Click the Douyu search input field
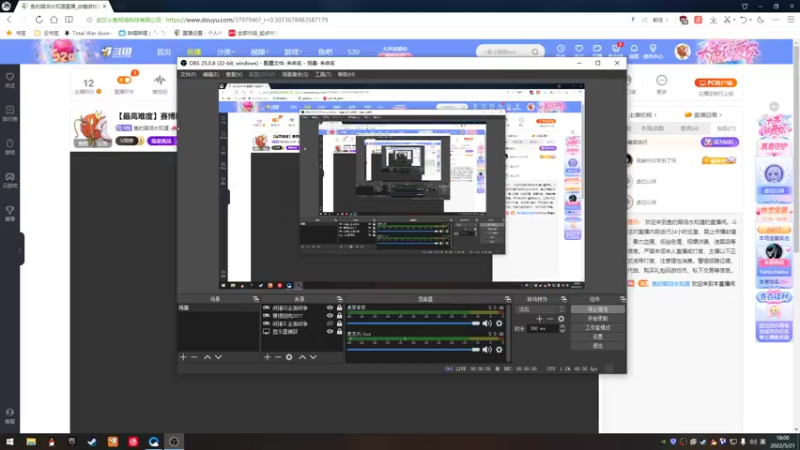This screenshot has width=800, height=450. coord(503,52)
